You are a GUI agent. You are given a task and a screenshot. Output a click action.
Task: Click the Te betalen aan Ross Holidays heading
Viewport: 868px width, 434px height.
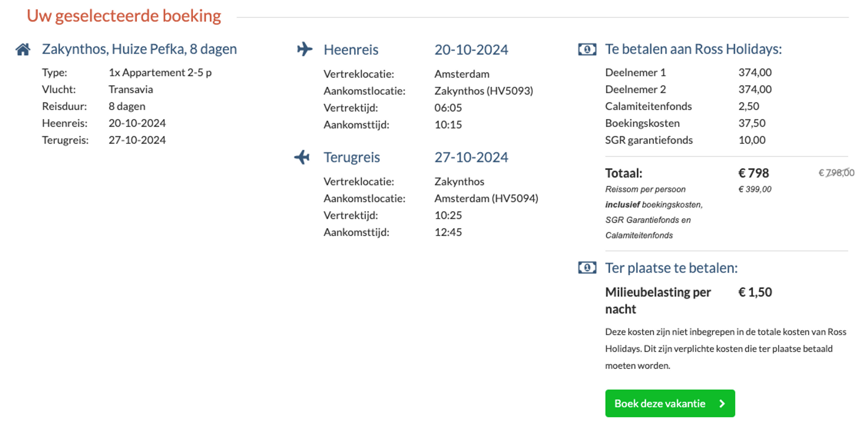point(693,49)
